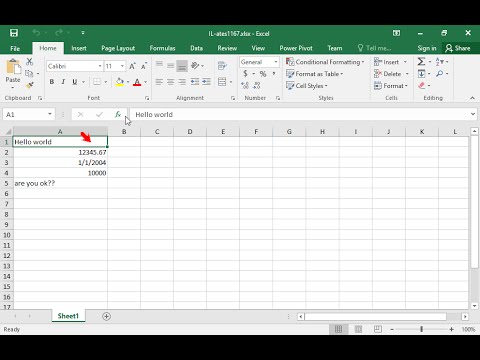The height and width of the screenshot is (360, 480).
Task: Click the AutoSum sigma icon
Action: pyautogui.click(x=421, y=62)
